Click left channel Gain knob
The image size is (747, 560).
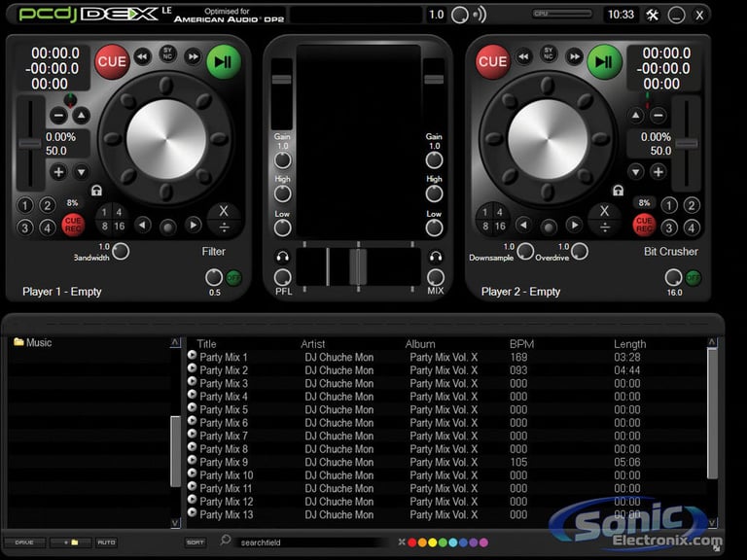click(x=282, y=160)
